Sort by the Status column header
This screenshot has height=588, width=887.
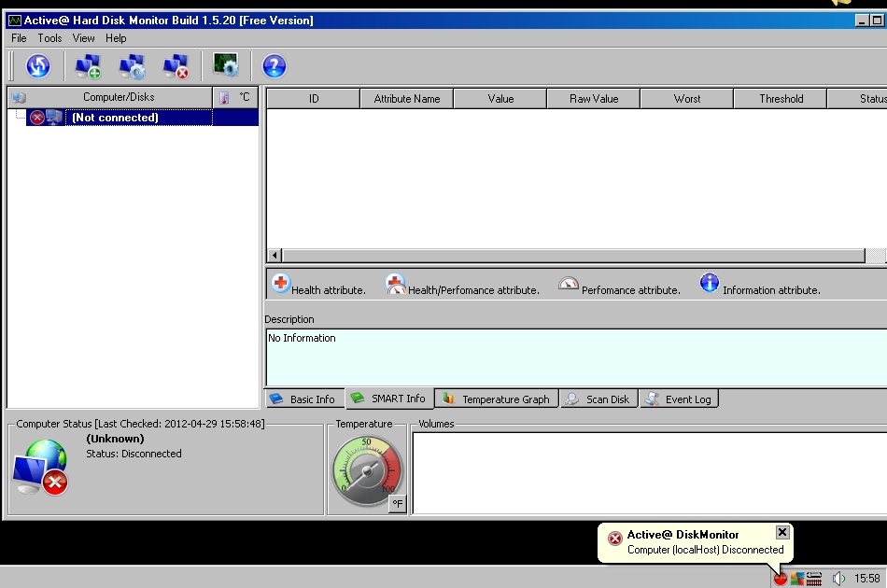(x=857, y=98)
